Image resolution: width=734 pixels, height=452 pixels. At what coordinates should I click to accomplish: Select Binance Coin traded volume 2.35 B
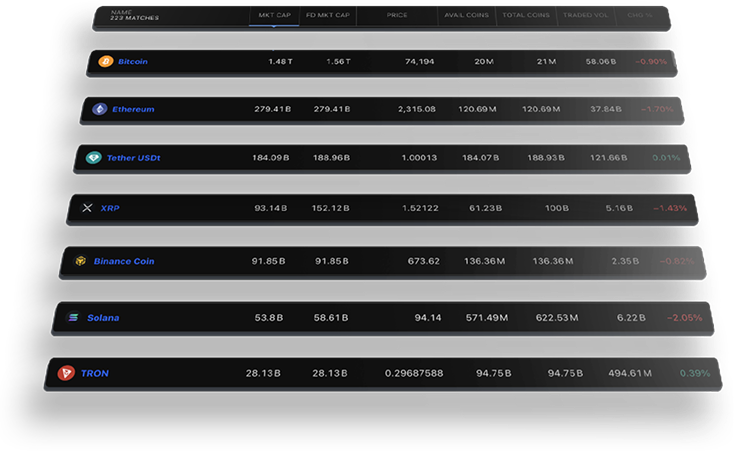pos(625,261)
